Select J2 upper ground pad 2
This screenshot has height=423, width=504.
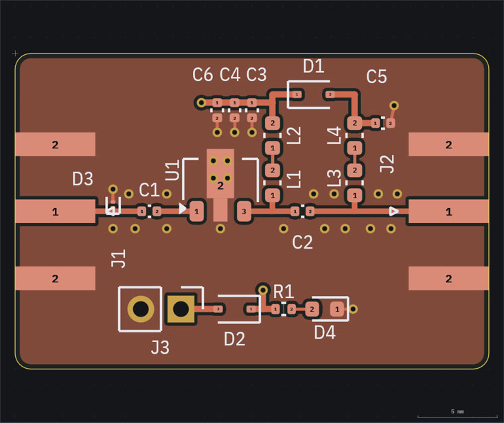(x=448, y=144)
